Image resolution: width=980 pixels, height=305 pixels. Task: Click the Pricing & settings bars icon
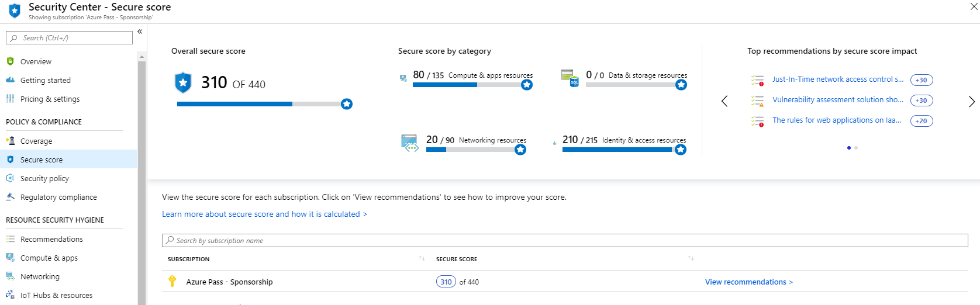click(10, 99)
